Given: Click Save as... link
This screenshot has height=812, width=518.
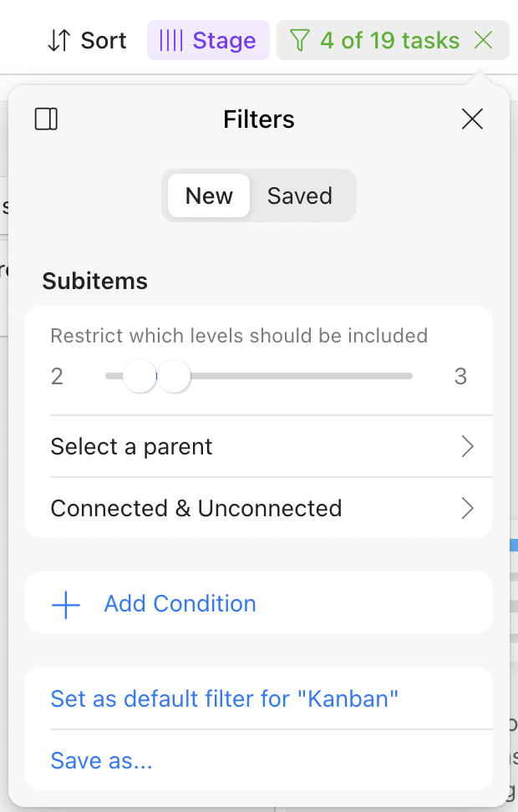Looking at the screenshot, I should pyautogui.click(x=101, y=760).
